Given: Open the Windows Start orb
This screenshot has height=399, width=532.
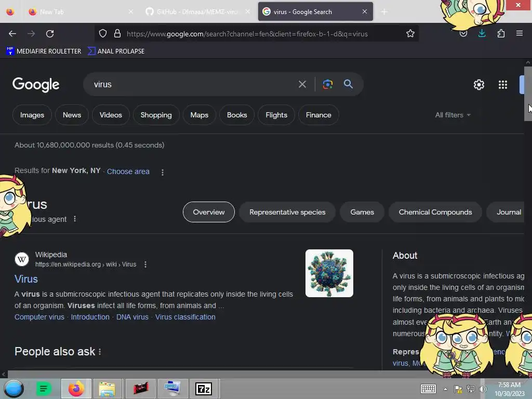Looking at the screenshot, I should [x=14, y=389].
